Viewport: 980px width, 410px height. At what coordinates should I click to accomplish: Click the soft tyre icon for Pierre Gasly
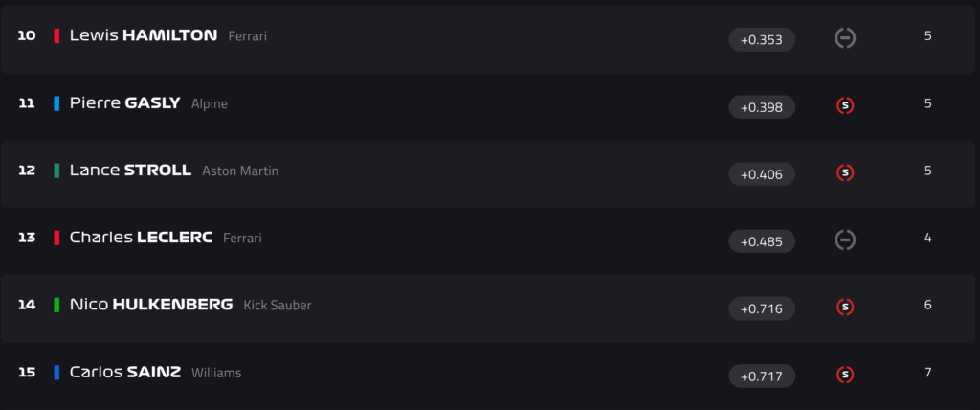(x=845, y=105)
